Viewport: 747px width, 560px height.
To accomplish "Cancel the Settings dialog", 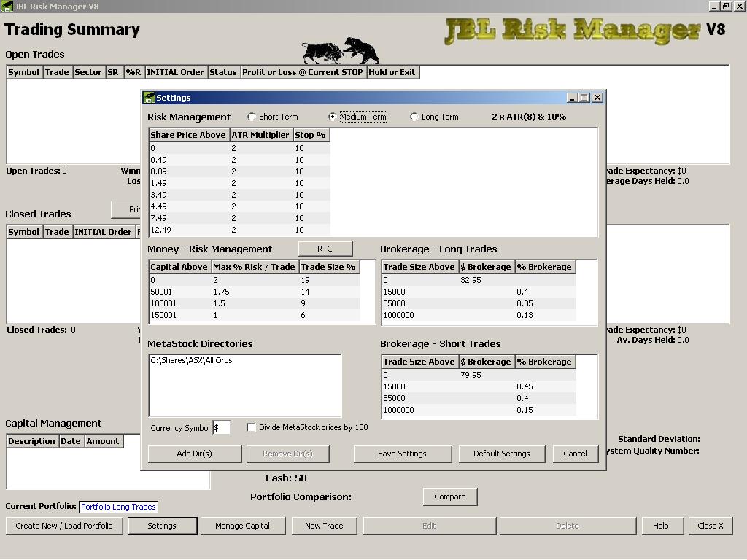I will 575,454.
